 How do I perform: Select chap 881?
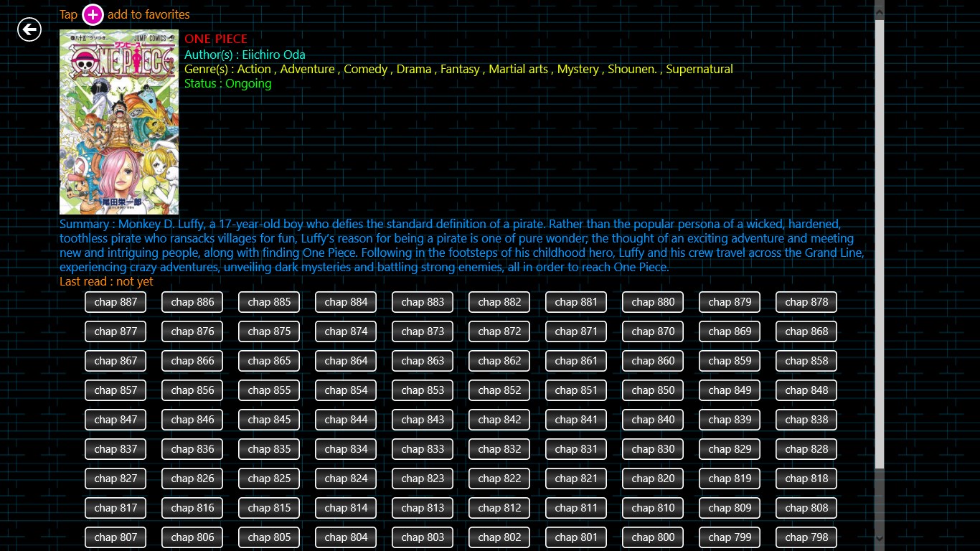(576, 302)
